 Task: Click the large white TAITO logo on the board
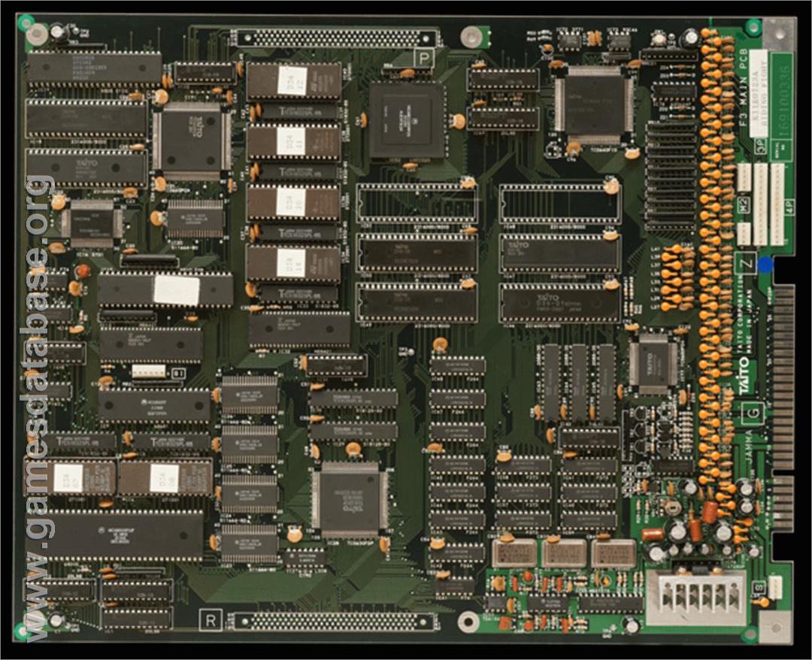[743, 375]
